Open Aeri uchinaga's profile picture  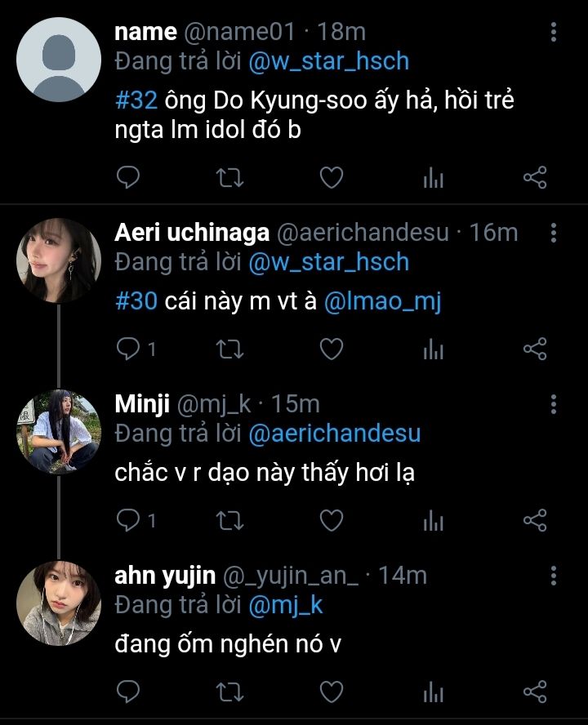(x=58, y=260)
